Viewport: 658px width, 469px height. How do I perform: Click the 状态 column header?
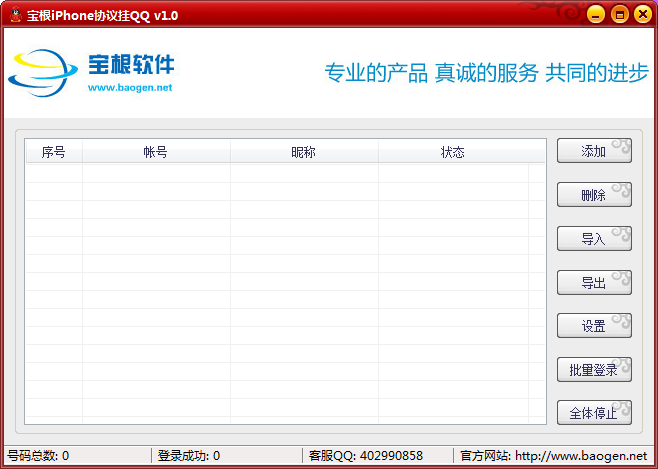point(452,151)
